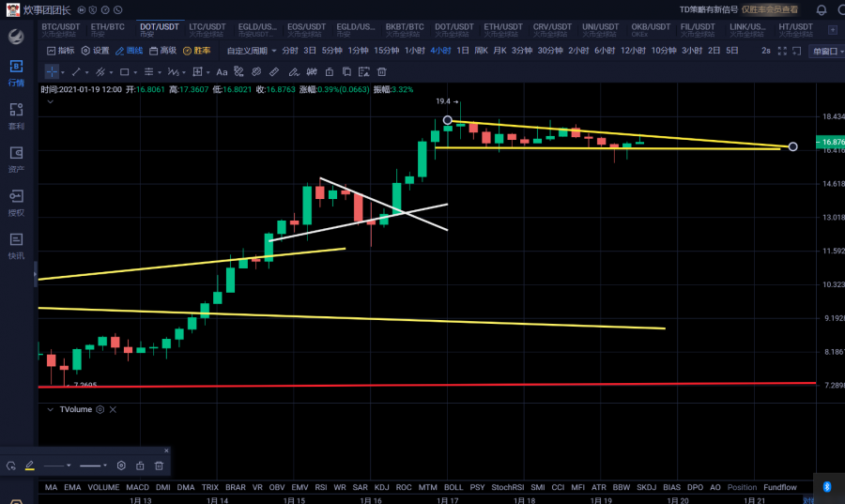
Task: Toggle the 指标 indicators button
Action: point(61,51)
